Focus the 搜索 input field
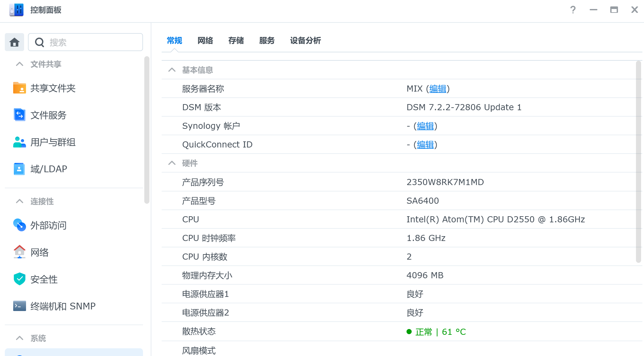The width and height of the screenshot is (644, 356). [85, 42]
